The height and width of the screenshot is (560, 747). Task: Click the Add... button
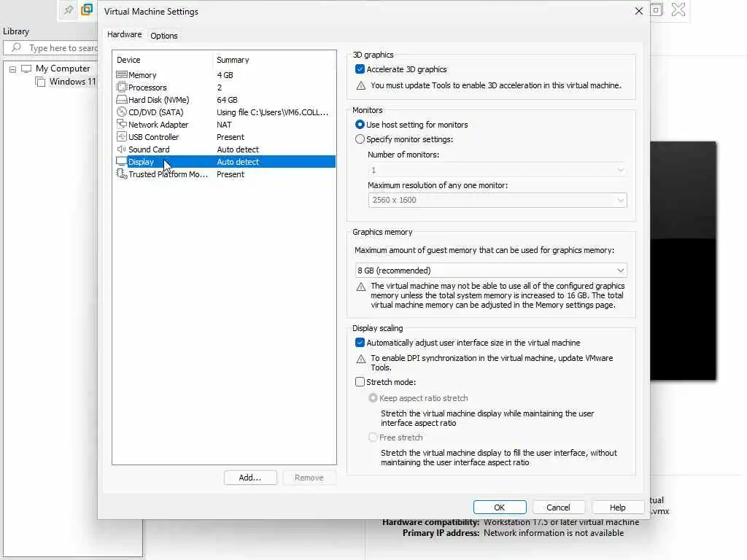(x=250, y=478)
